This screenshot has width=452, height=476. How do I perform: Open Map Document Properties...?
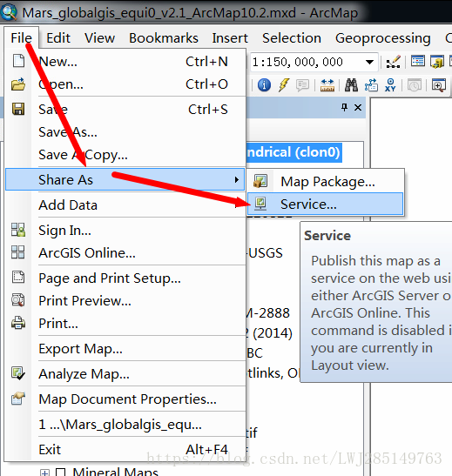125,399
